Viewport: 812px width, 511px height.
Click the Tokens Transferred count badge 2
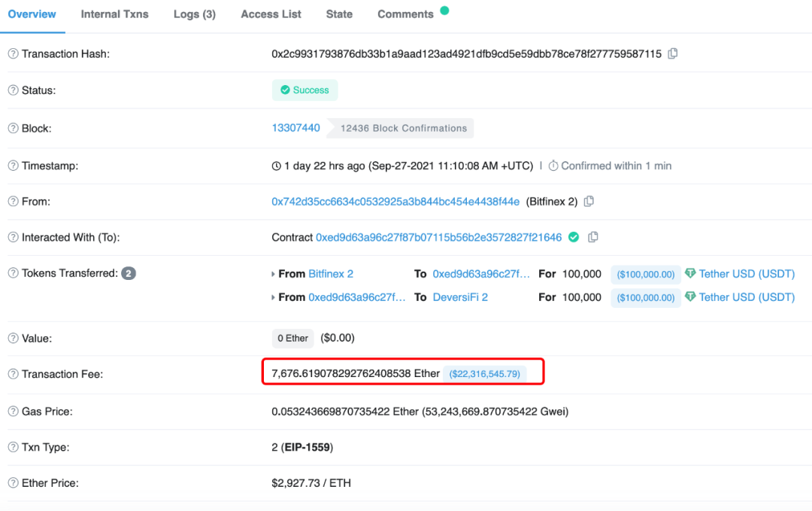pyautogui.click(x=129, y=273)
